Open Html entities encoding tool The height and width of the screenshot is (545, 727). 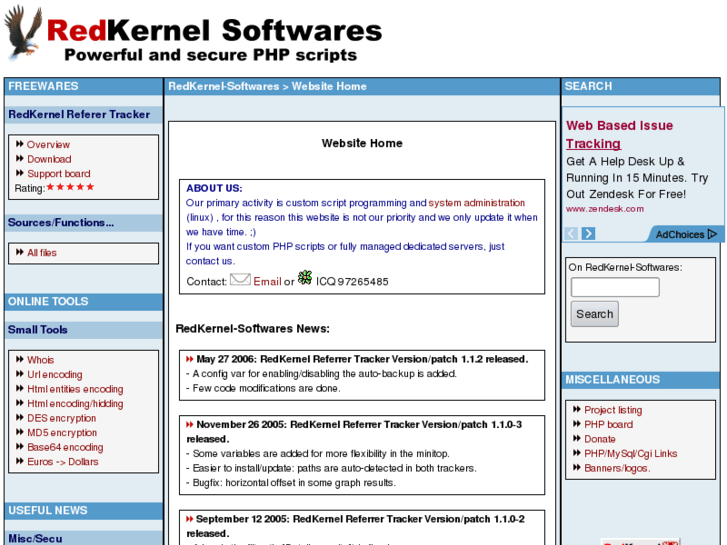(75, 389)
